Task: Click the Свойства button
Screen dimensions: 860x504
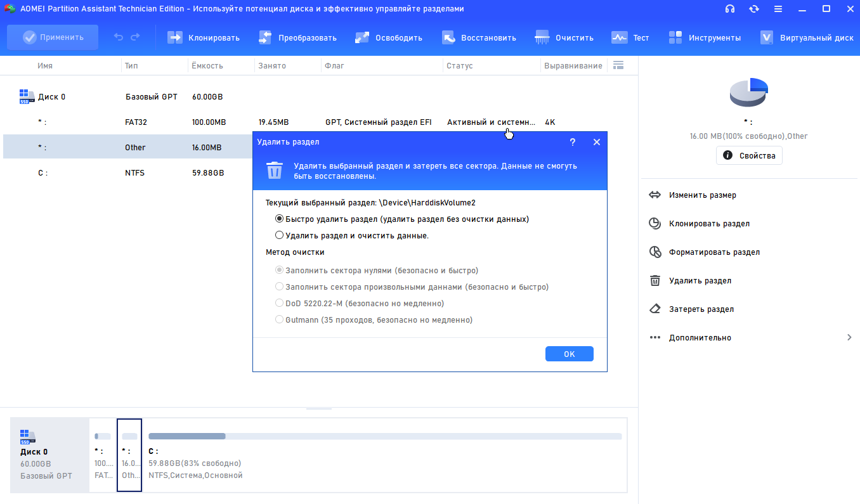Action: [749, 155]
